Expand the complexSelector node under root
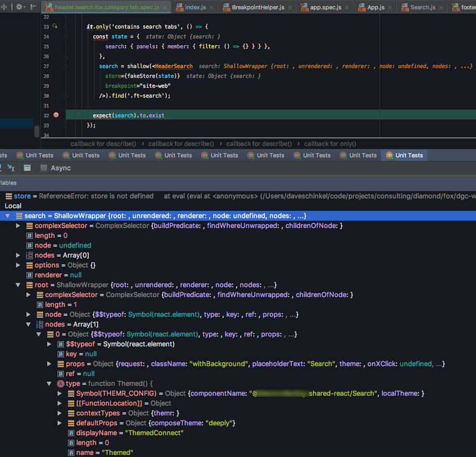The width and height of the screenshot is (476, 457). click(28, 294)
